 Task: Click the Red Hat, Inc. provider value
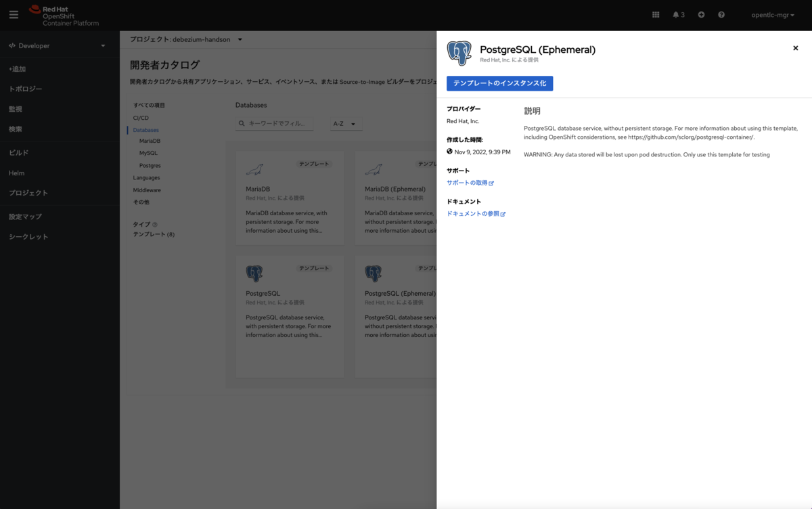point(463,121)
